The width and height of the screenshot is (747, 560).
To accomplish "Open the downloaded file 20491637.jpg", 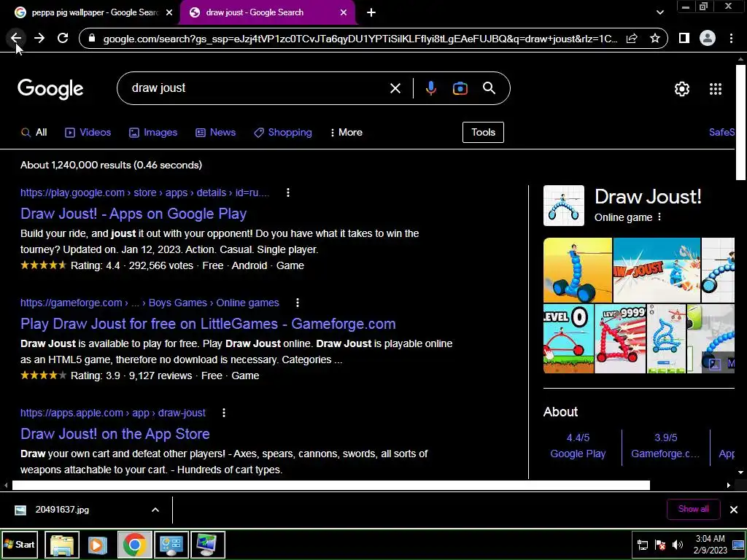I will click(62, 510).
